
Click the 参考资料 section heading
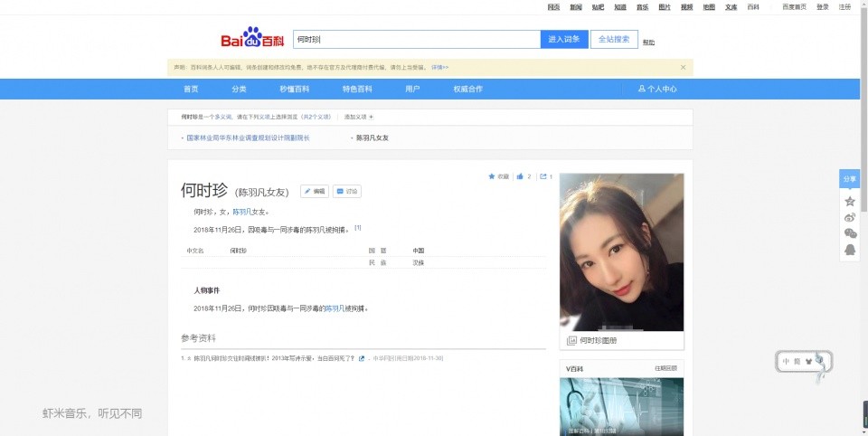[198, 338]
